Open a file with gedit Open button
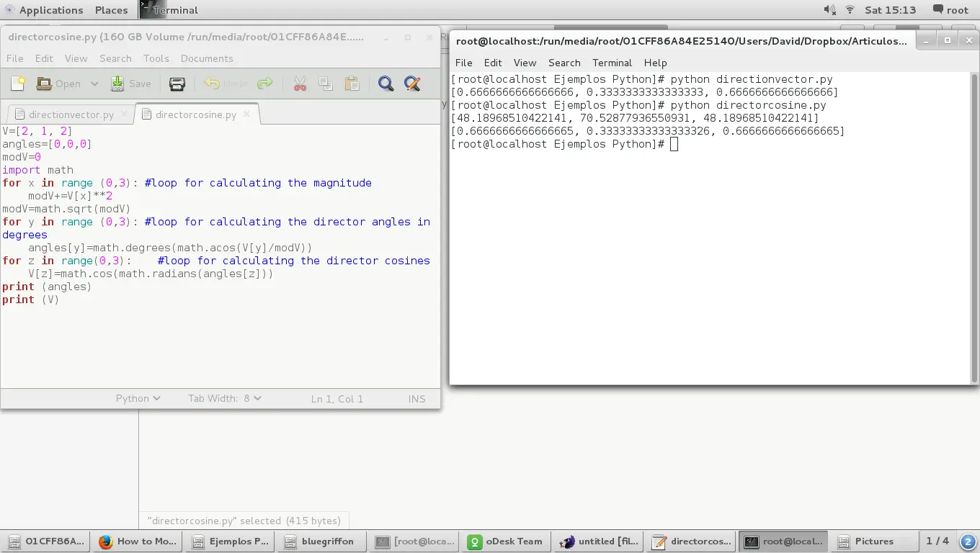 tap(58, 84)
